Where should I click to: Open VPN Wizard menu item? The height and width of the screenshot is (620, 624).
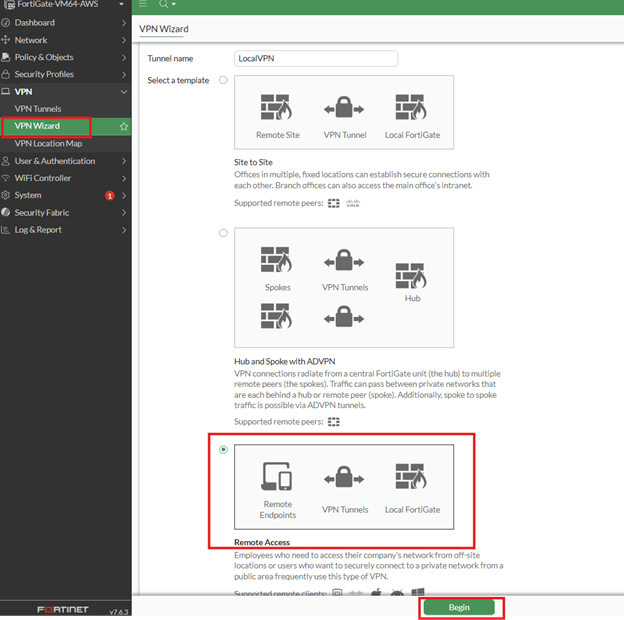(x=37, y=126)
